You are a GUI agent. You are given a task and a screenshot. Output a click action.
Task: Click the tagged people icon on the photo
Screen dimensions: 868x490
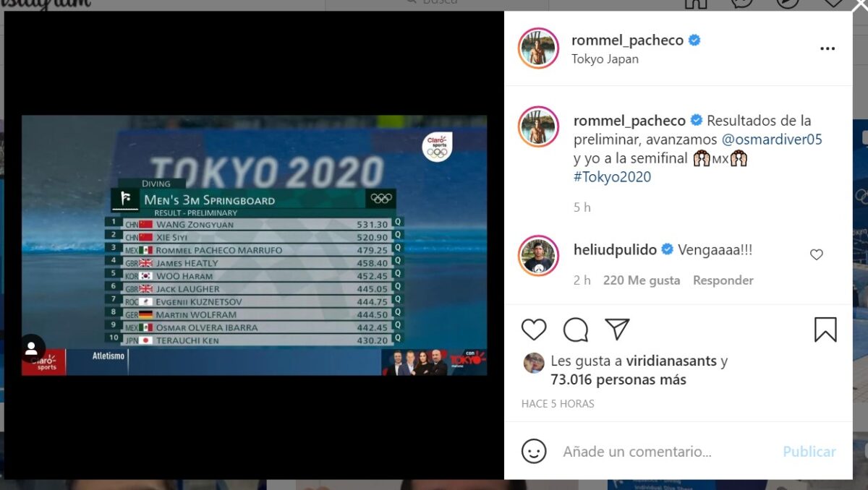[x=32, y=348]
